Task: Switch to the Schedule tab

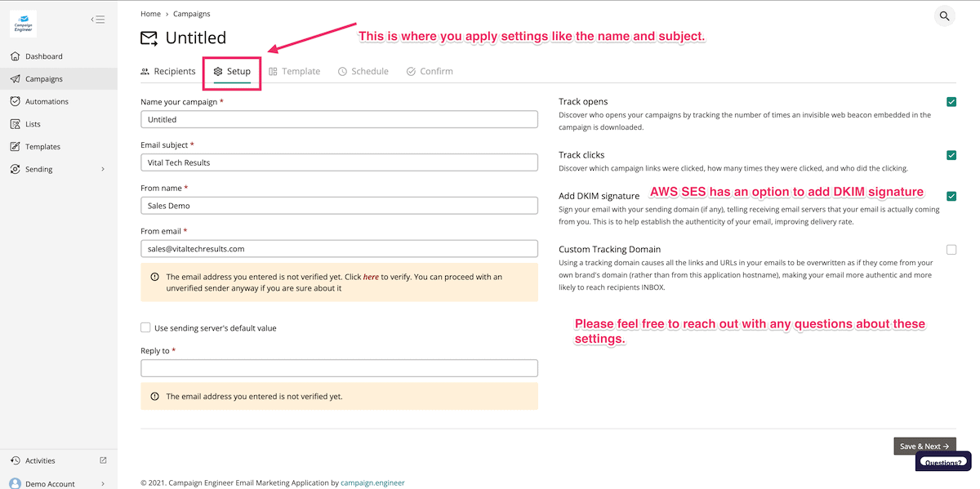Action: coord(363,71)
